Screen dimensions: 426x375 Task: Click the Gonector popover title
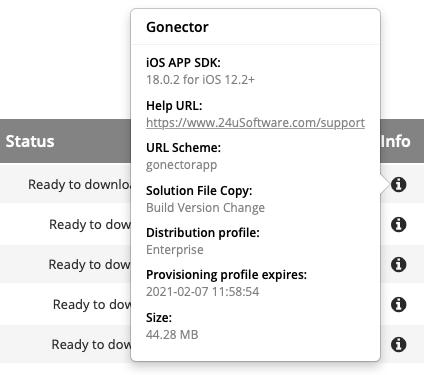pyautogui.click(x=177, y=27)
